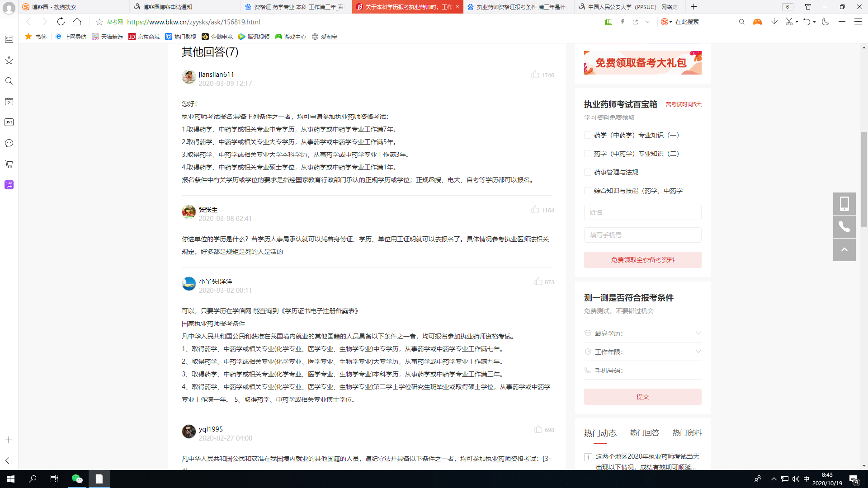Check 综合知识与技能 checkbox

pos(588,191)
